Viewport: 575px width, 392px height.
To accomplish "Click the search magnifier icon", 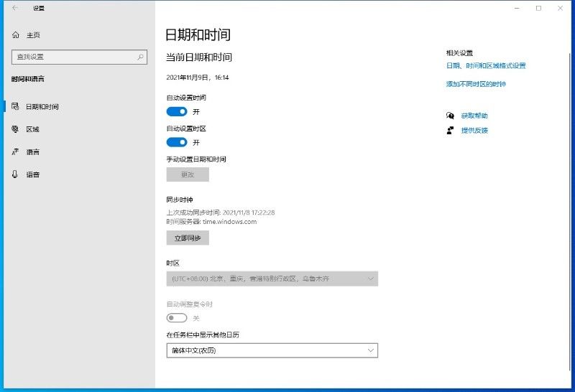I will (140, 57).
